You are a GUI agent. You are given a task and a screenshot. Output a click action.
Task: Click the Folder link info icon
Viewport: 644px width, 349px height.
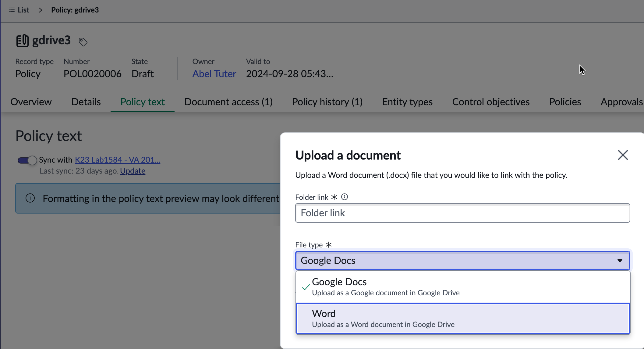point(345,197)
